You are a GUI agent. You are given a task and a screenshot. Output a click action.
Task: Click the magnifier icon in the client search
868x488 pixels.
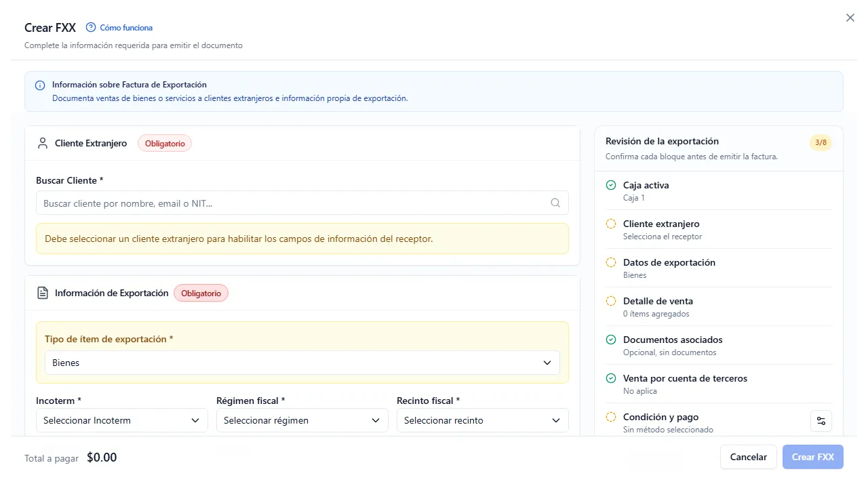tap(555, 203)
